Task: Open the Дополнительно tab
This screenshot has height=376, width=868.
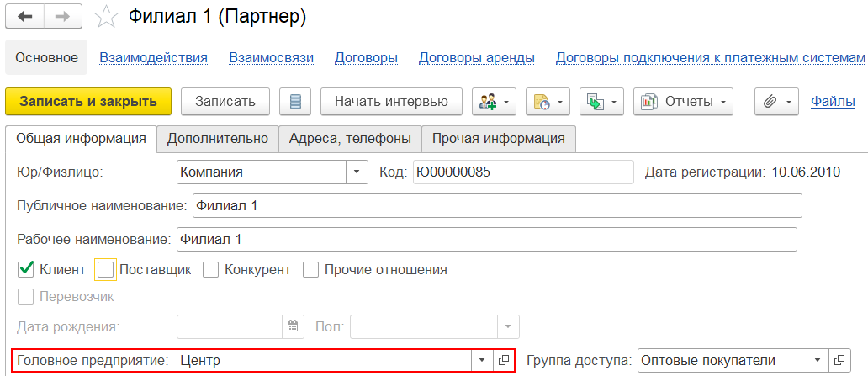Action: 218,139
